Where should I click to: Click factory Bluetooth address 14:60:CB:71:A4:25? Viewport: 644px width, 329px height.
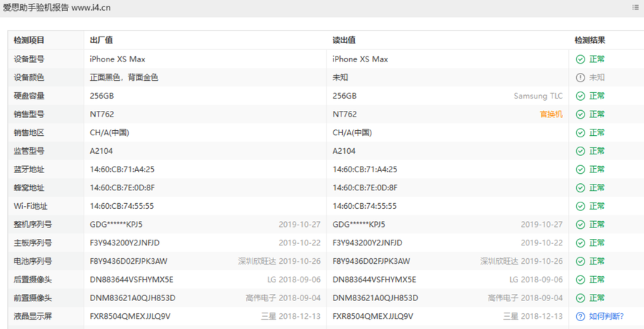coord(122,170)
